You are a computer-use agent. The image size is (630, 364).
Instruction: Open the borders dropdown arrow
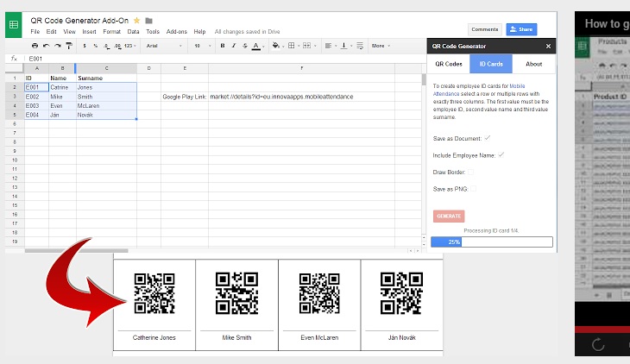coord(299,47)
